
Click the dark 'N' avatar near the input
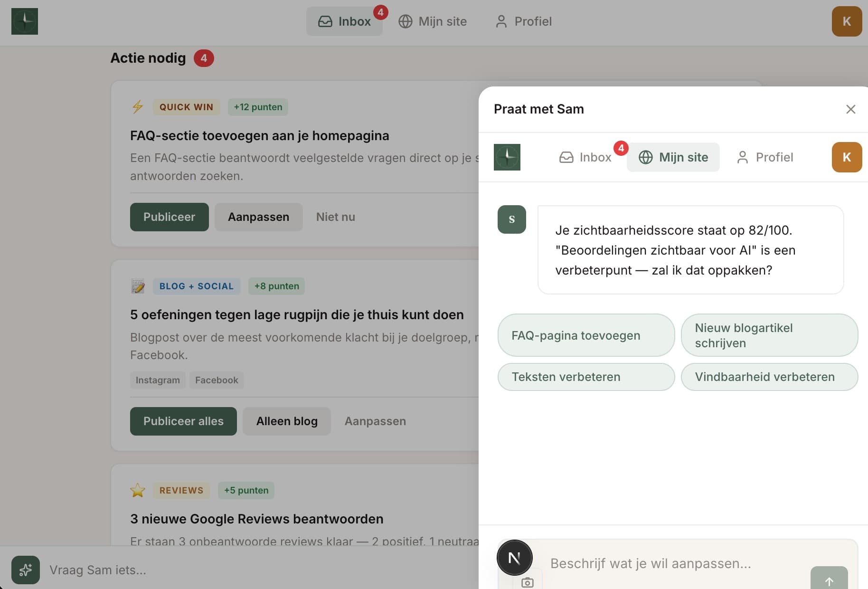(x=514, y=557)
